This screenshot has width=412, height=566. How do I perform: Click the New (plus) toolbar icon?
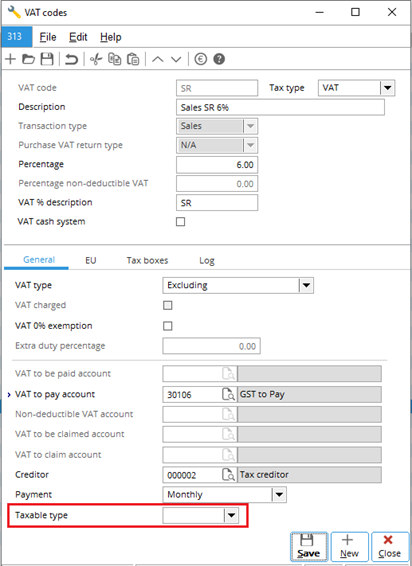click(x=10, y=59)
